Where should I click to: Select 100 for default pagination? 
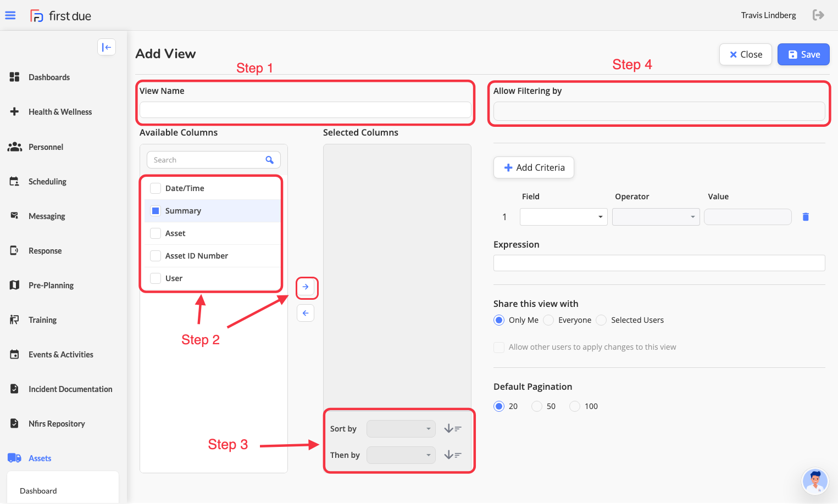(575, 406)
